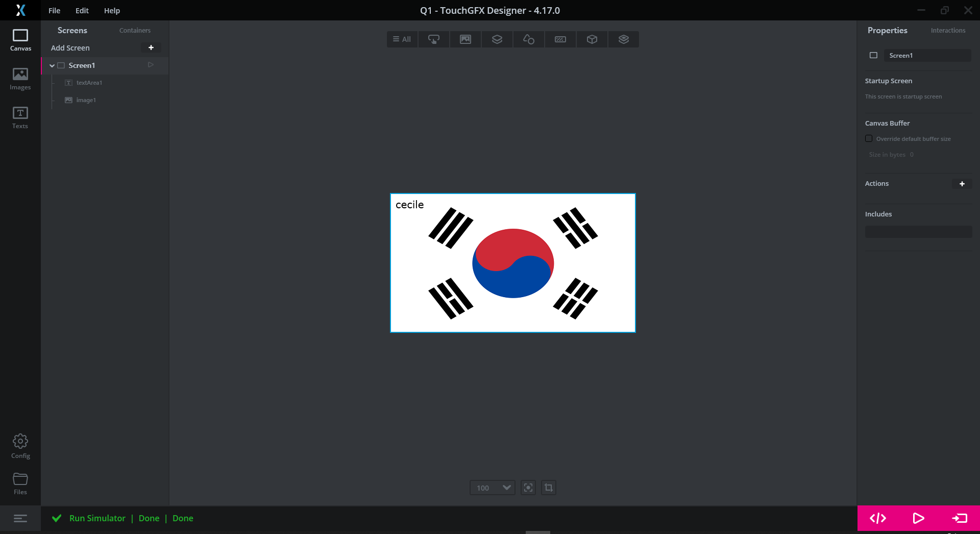
Task: Open the zoom level dropdown
Action: coord(493,488)
